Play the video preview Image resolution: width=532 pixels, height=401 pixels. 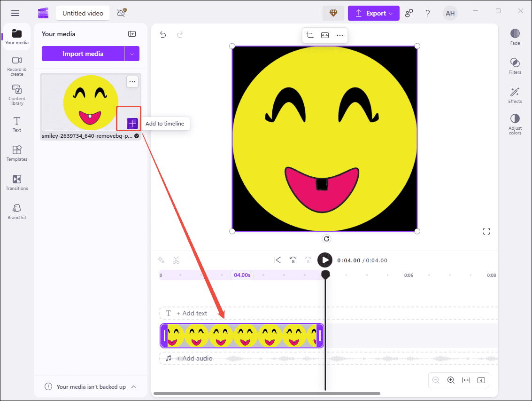pos(324,259)
